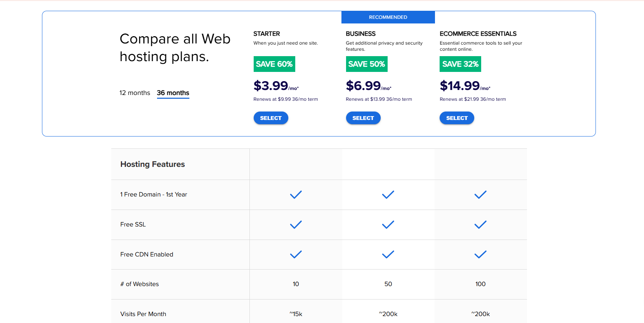Click the SAVE 50% Business badge
The image size is (644, 323).
366,64
